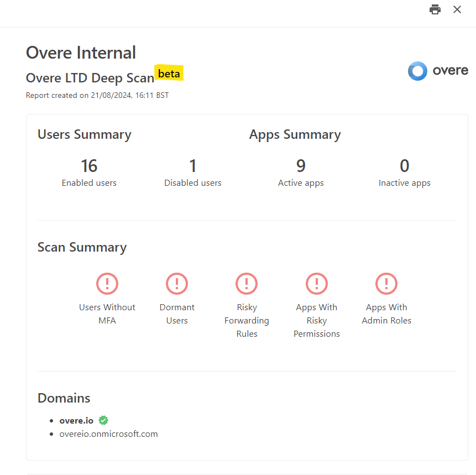Click the Enabled users label

click(x=89, y=183)
